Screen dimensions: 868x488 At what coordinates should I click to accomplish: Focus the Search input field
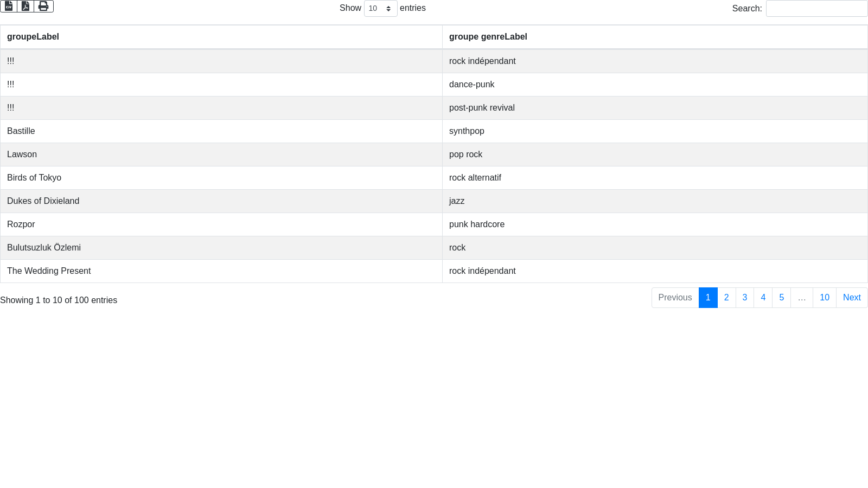click(816, 9)
